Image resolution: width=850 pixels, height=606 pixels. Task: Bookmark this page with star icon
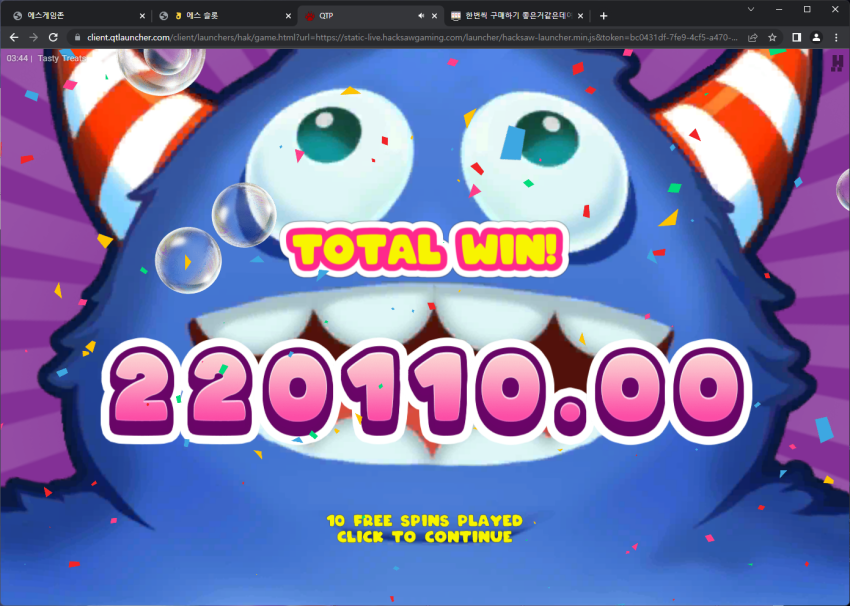[x=772, y=37]
